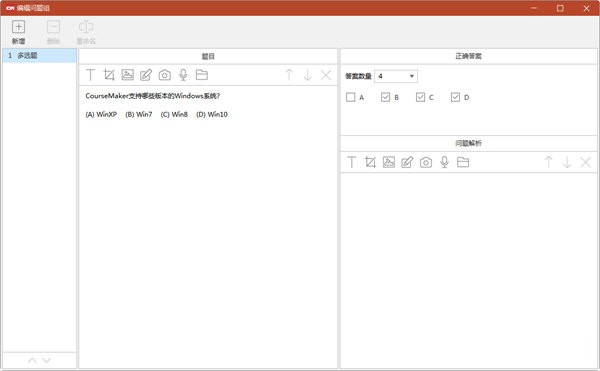Maximize the question editor window
Viewport: 600px width, 371px height.
pyautogui.click(x=560, y=8)
